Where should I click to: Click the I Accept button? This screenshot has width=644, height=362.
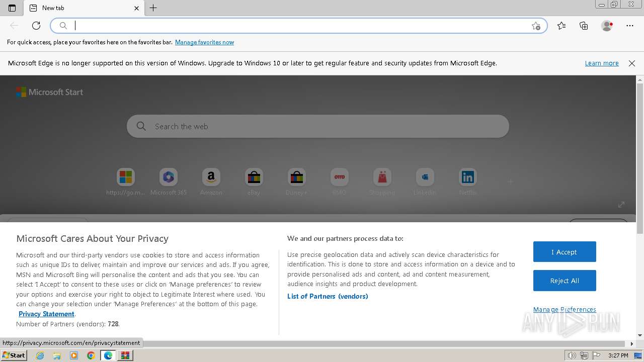click(x=565, y=252)
